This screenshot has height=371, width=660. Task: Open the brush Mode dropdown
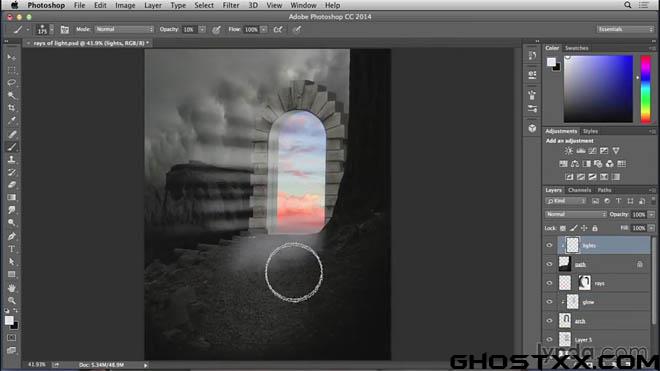(125, 29)
